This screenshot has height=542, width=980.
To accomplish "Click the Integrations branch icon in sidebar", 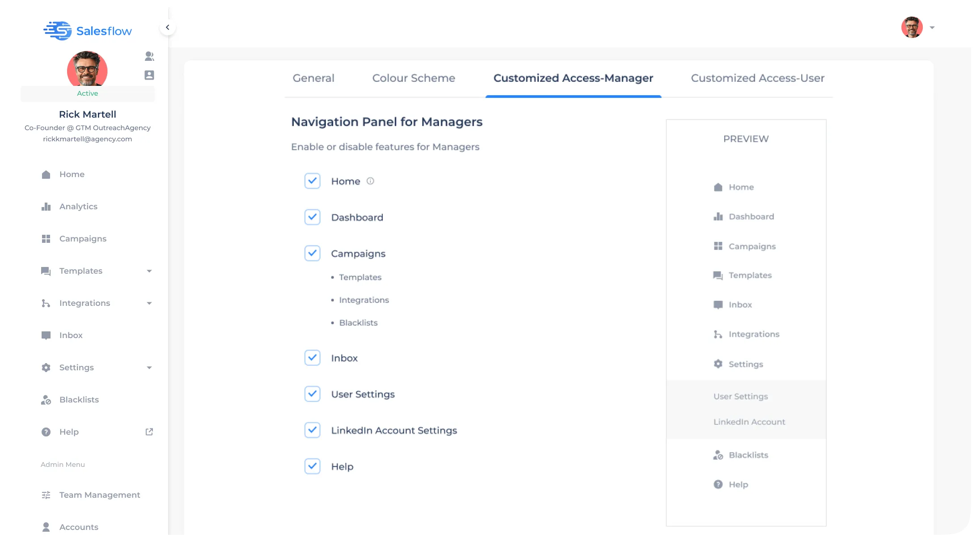I will (x=46, y=303).
